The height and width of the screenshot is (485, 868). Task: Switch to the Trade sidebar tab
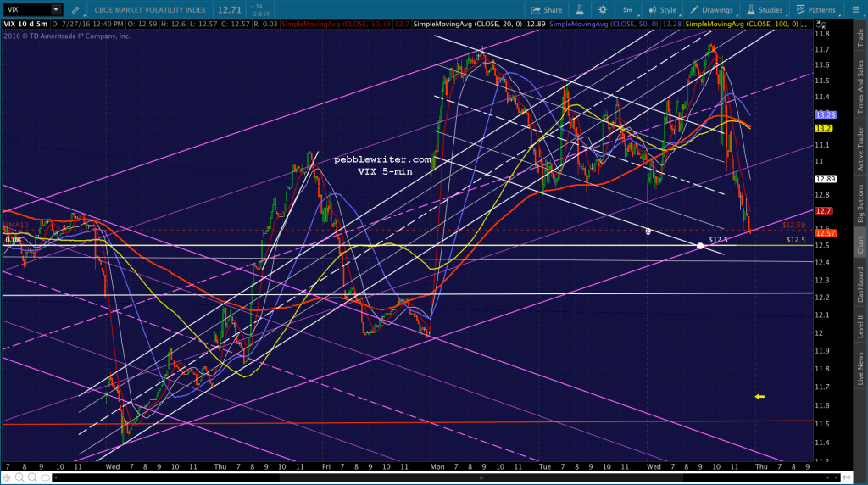point(860,37)
